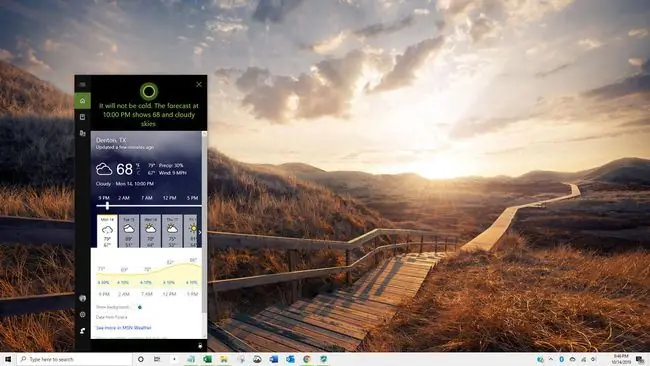The height and width of the screenshot is (366, 650).
Task: Click the Wind: 9 MPH value
Action: click(172, 173)
